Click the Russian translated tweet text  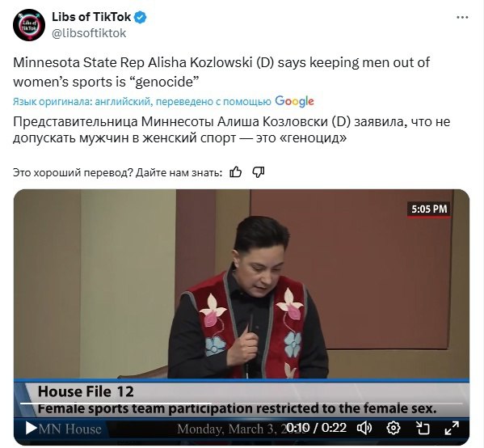[232, 129]
